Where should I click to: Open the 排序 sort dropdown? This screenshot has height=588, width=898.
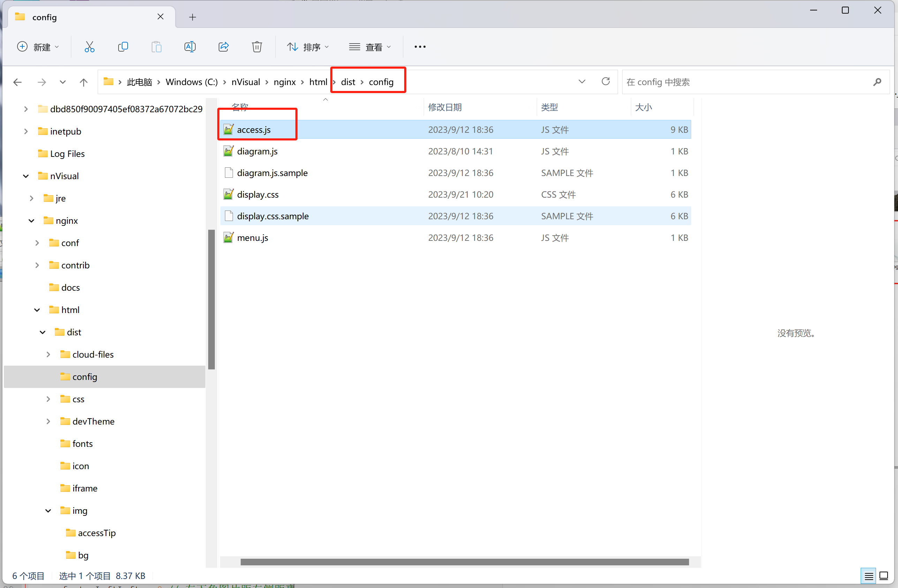point(308,47)
